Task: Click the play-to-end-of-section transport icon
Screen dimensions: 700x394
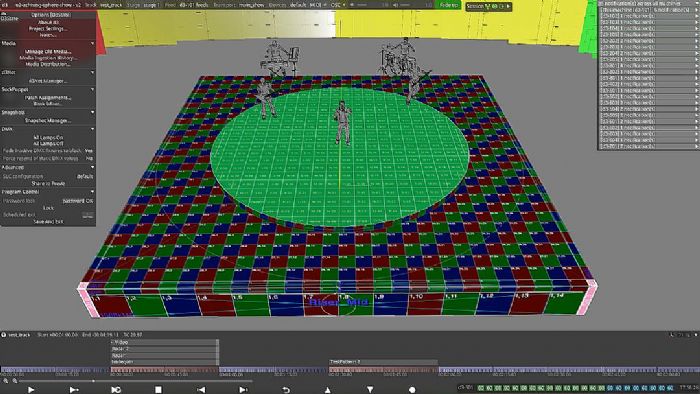Action: tap(74, 390)
